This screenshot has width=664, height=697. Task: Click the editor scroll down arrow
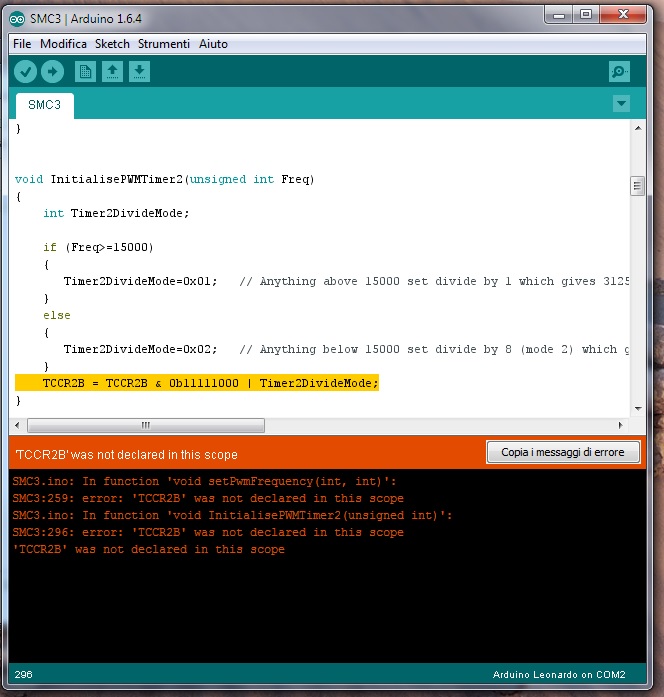tap(638, 409)
